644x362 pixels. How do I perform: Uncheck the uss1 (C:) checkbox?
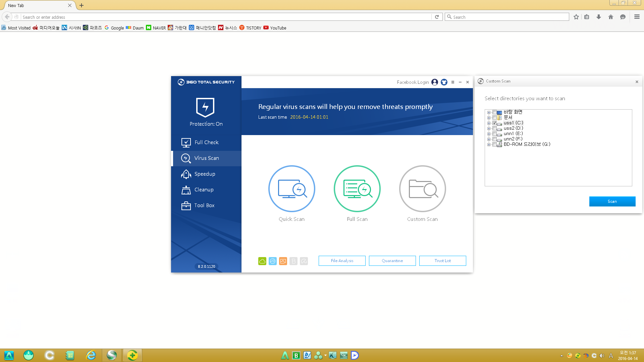[494, 123]
